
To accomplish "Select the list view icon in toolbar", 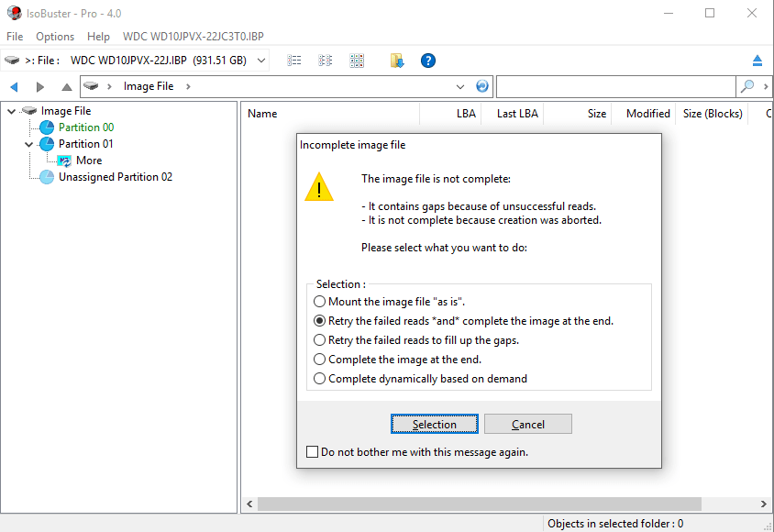I will pyautogui.click(x=294, y=61).
